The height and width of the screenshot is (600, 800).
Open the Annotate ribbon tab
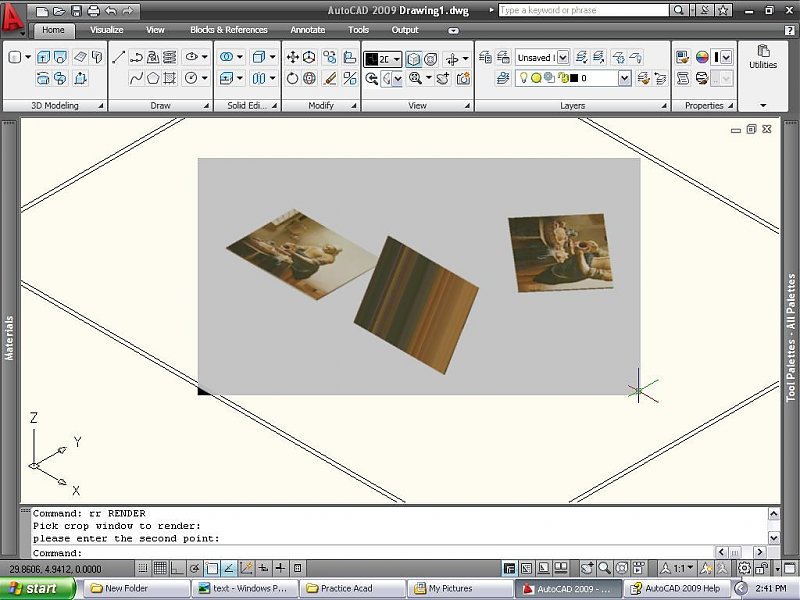click(307, 30)
